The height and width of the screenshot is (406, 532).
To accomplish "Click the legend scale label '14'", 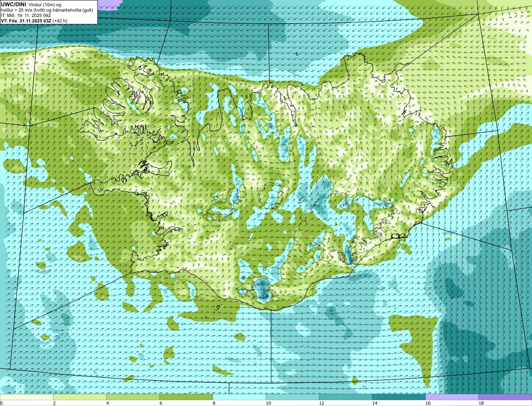I will coord(375,403).
